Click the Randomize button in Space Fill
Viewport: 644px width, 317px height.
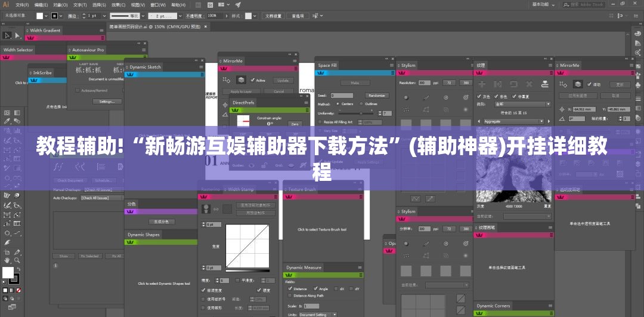377,96
